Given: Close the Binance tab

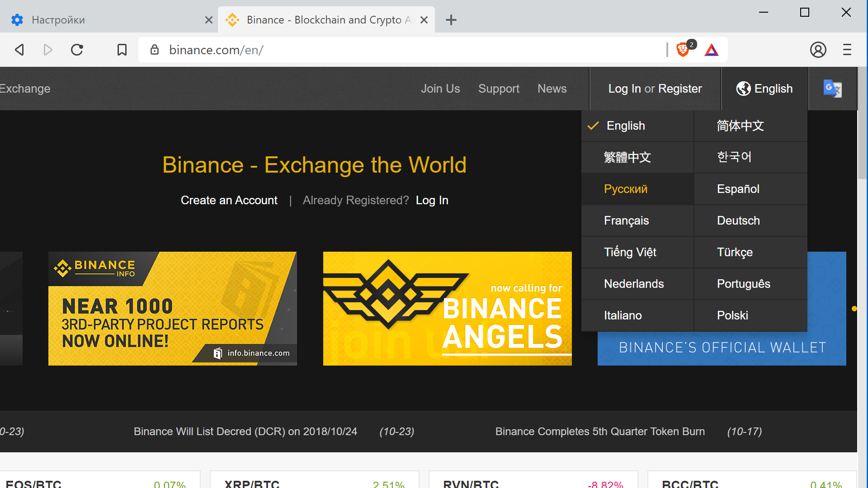Looking at the screenshot, I should tap(424, 20).
